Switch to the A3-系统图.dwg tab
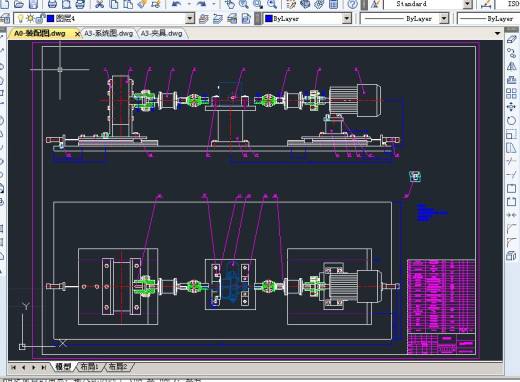Viewport: 520px width, 382px height. pyautogui.click(x=108, y=33)
